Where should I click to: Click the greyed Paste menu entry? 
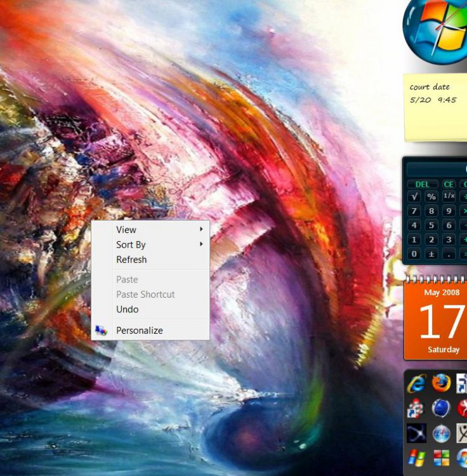[150, 279]
